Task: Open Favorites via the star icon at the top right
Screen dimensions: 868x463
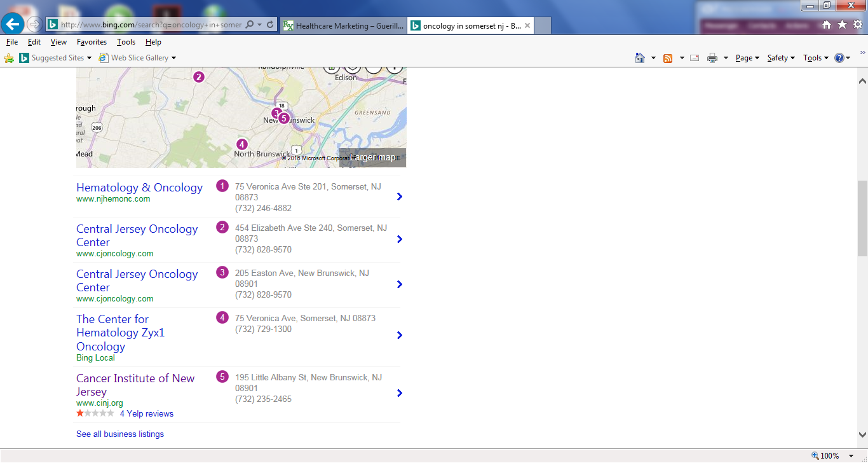Action: point(842,24)
